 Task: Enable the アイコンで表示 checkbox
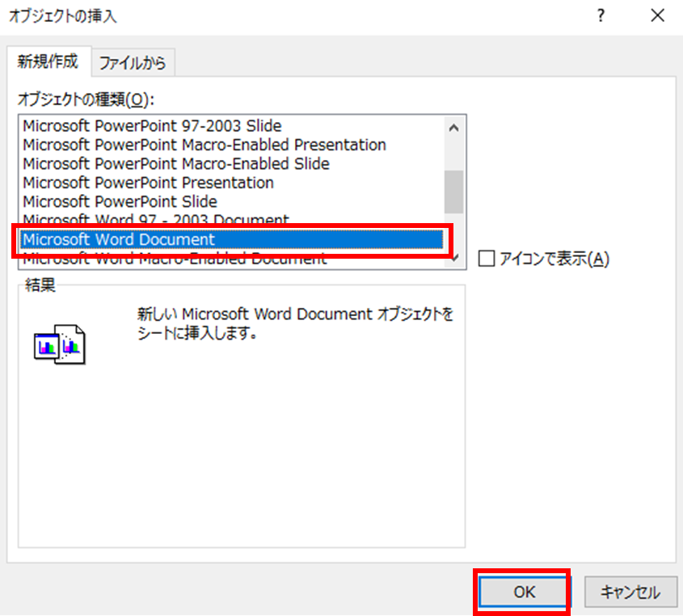tap(486, 259)
